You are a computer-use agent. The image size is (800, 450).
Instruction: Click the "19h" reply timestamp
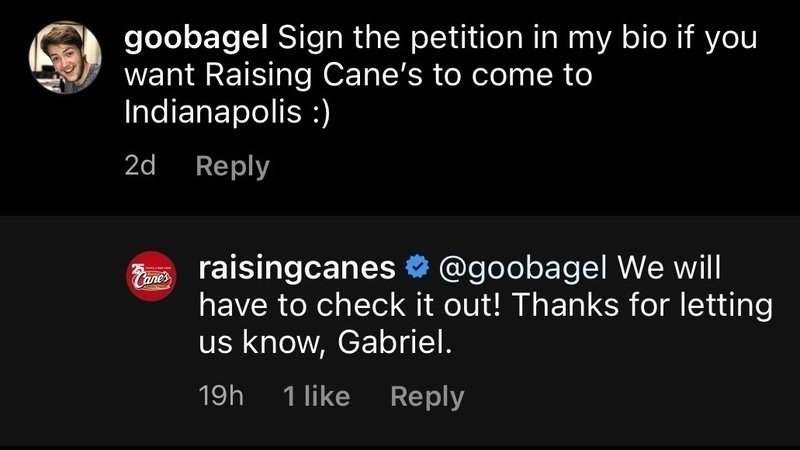point(222,396)
